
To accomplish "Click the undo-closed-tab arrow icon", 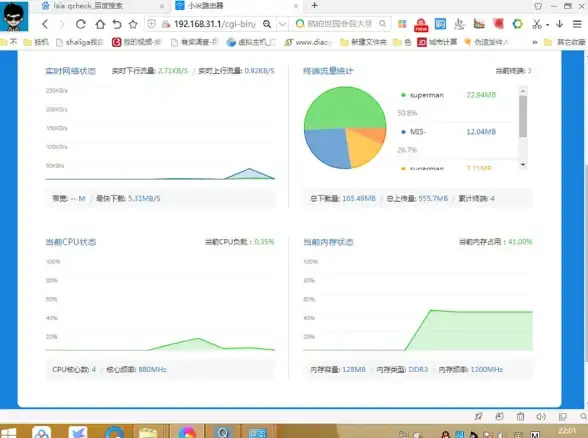I will tap(117, 24).
